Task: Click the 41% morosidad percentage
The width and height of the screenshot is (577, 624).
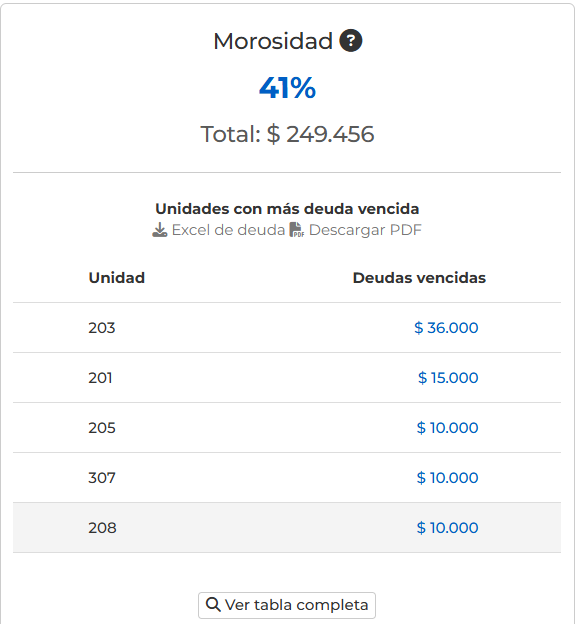Action: (x=287, y=88)
